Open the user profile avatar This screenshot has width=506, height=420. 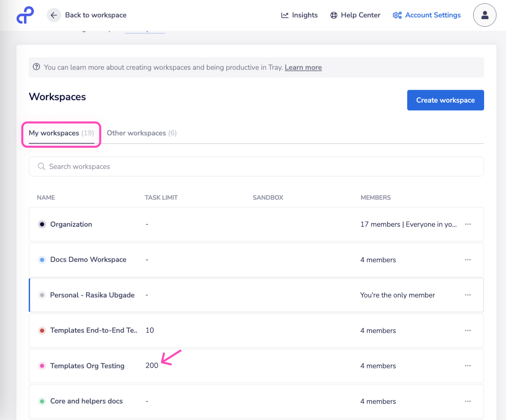point(484,15)
